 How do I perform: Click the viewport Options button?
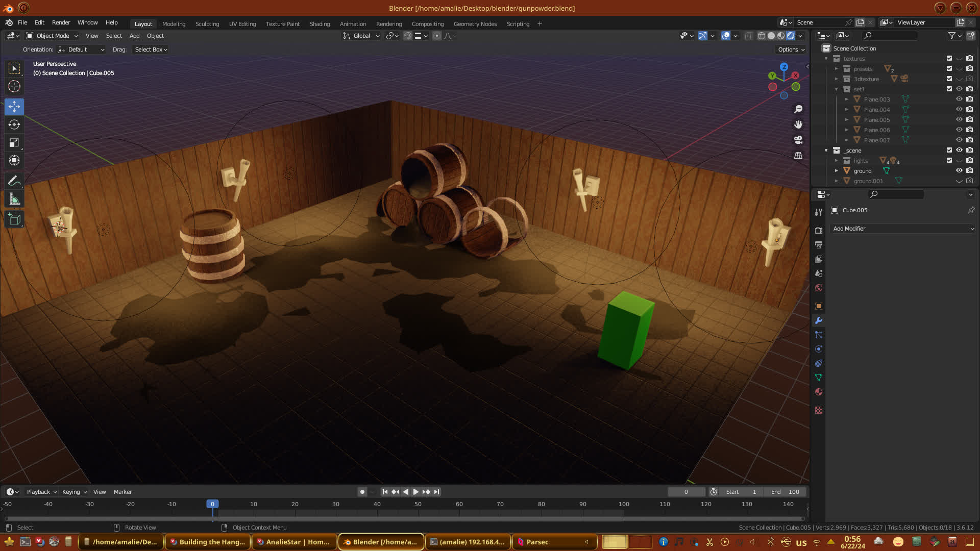tap(791, 49)
